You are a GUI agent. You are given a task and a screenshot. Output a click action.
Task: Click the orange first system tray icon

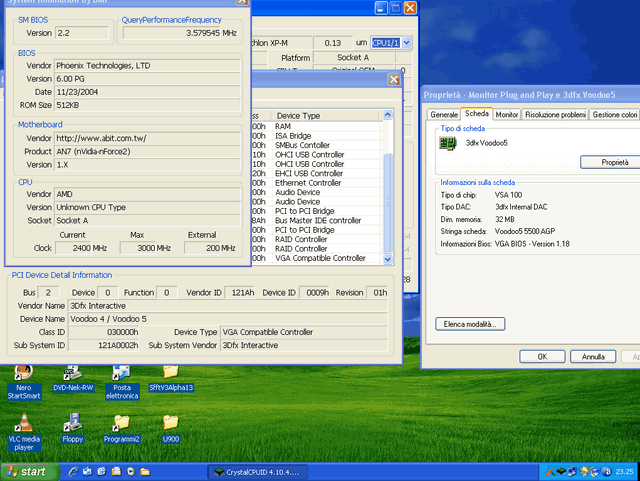pos(550,472)
